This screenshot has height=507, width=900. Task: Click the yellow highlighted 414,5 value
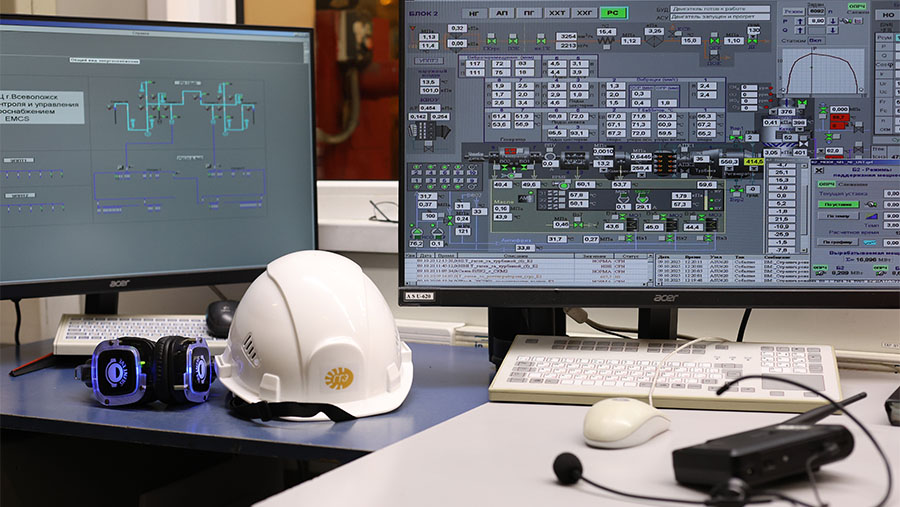click(x=753, y=161)
